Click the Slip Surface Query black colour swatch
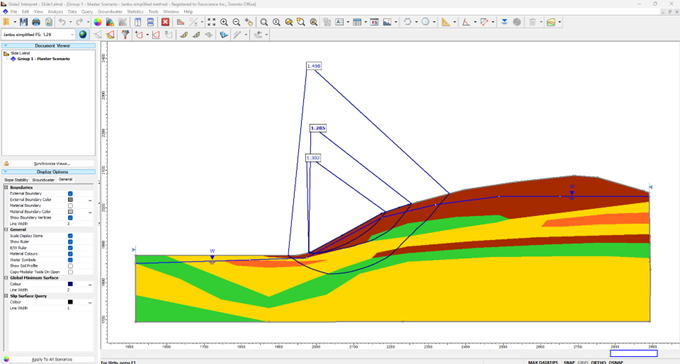The height and width of the screenshot is (364, 680). pos(70,302)
